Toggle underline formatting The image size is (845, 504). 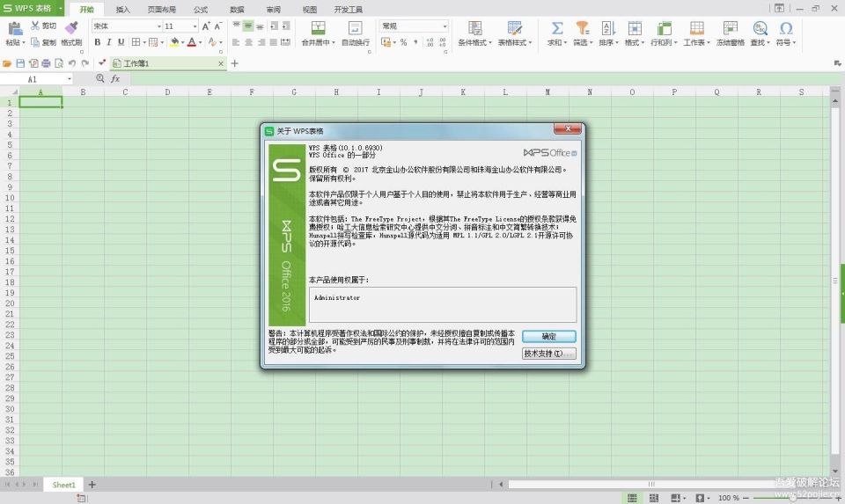pyautogui.click(x=121, y=42)
